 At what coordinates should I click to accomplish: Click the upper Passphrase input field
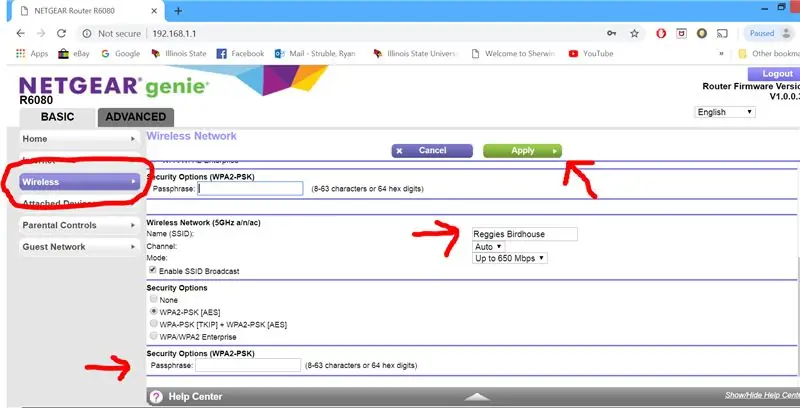tap(251, 189)
